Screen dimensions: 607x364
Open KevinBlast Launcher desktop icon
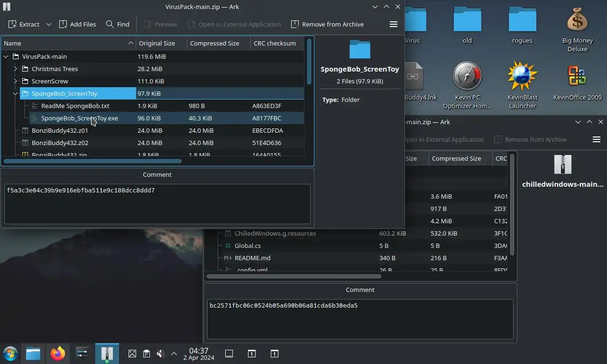click(x=522, y=85)
